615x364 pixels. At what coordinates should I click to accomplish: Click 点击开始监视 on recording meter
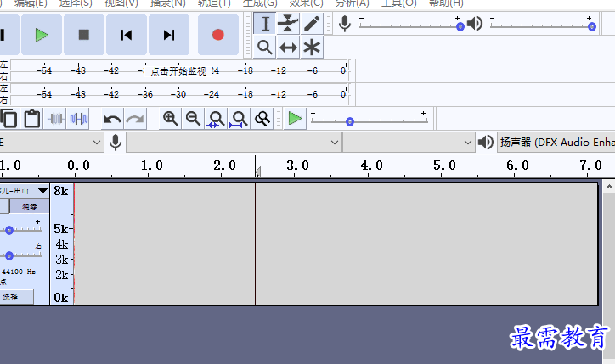tap(178, 71)
